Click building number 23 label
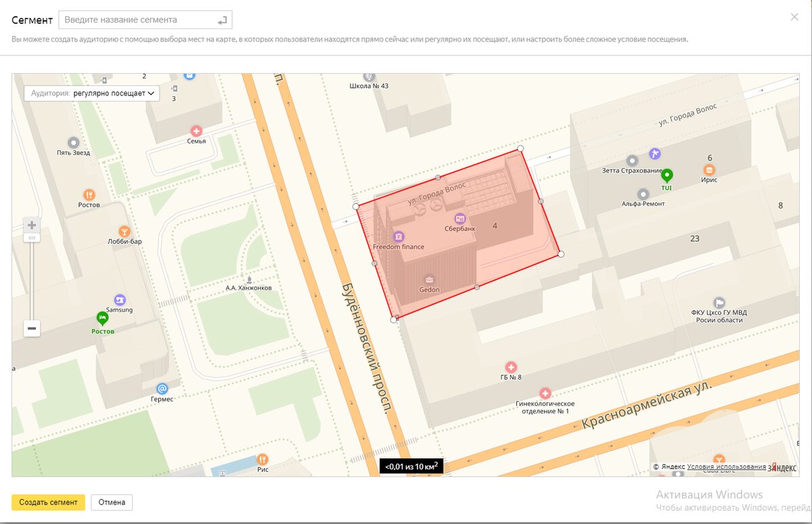Image resolution: width=812 pixels, height=524 pixels. click(x=695, y=238)
